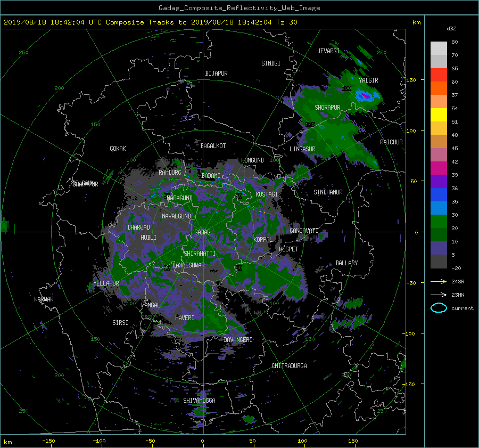
Task: Click the '80' value on dBZ scale
Action: tap(455, 42)
